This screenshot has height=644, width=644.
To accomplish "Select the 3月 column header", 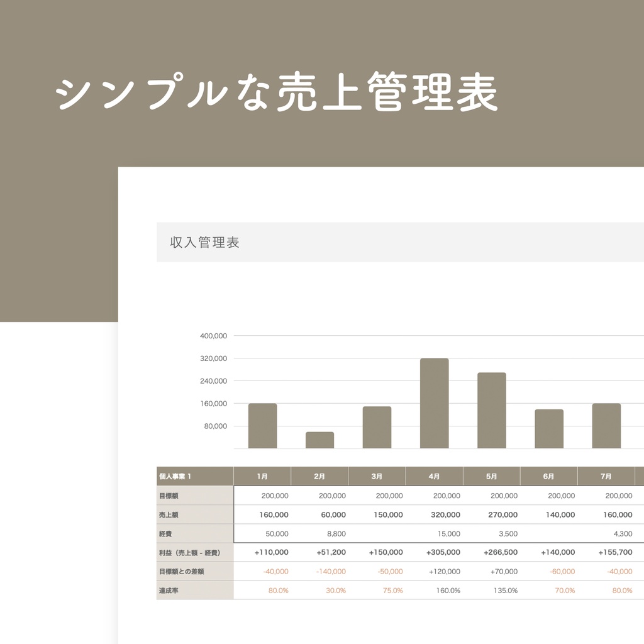I will click(377, 477).
